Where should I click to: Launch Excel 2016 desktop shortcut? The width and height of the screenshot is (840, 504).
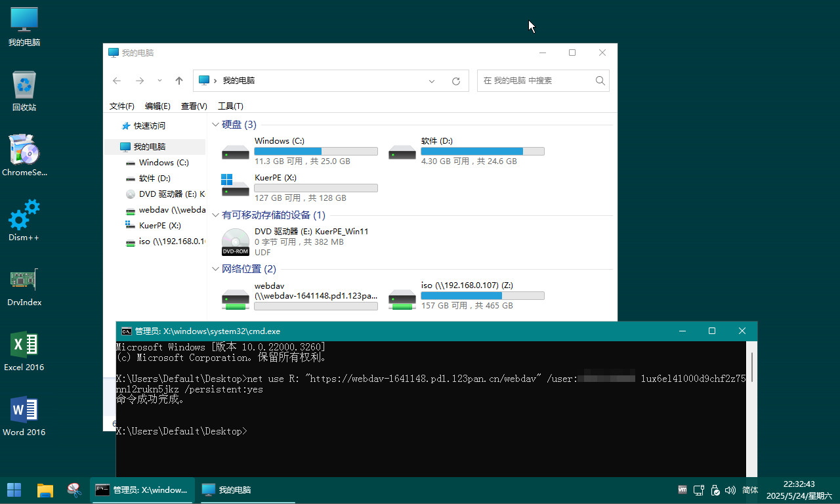click(x=24, y=351)
